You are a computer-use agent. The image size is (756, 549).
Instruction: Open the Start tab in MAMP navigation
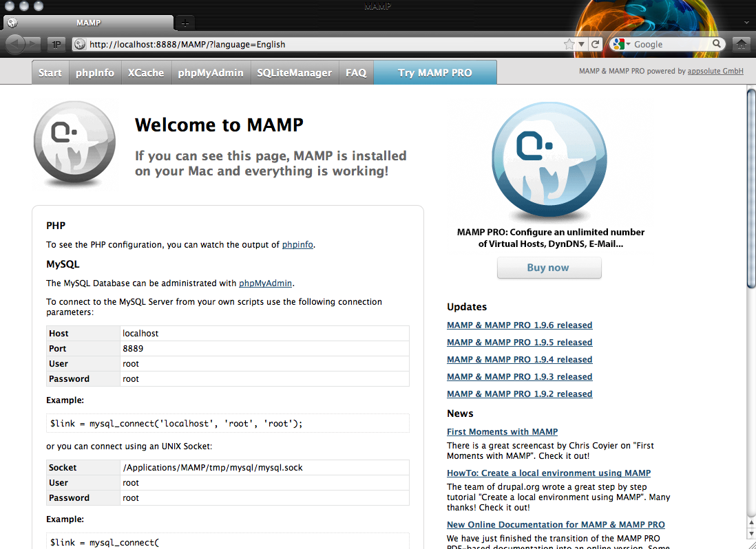[x=50, y=73]
